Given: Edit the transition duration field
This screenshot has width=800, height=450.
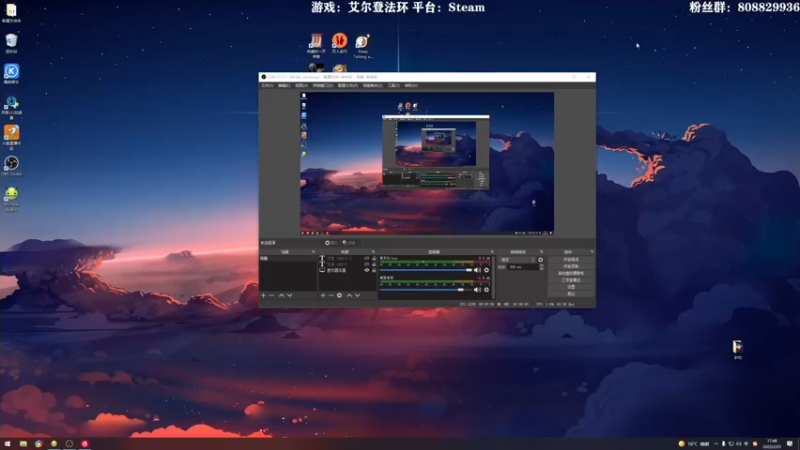Looking at the screenshot, I should pos(523,267).
